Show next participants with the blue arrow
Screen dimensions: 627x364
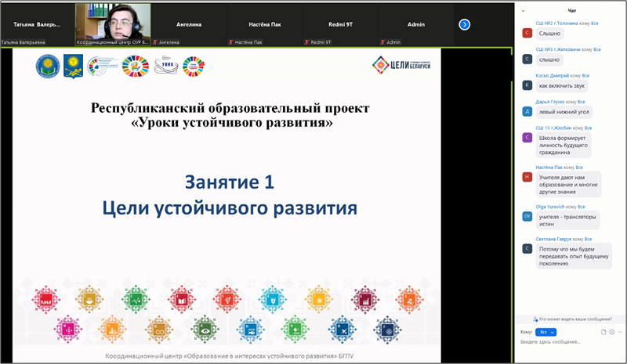point(464,25)
